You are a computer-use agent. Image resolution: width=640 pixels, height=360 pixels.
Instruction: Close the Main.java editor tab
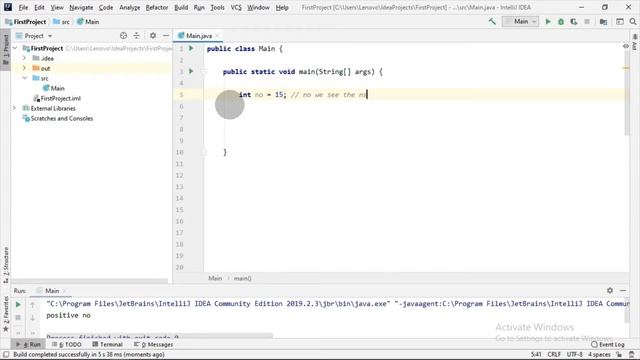click(x=217, y=36)
